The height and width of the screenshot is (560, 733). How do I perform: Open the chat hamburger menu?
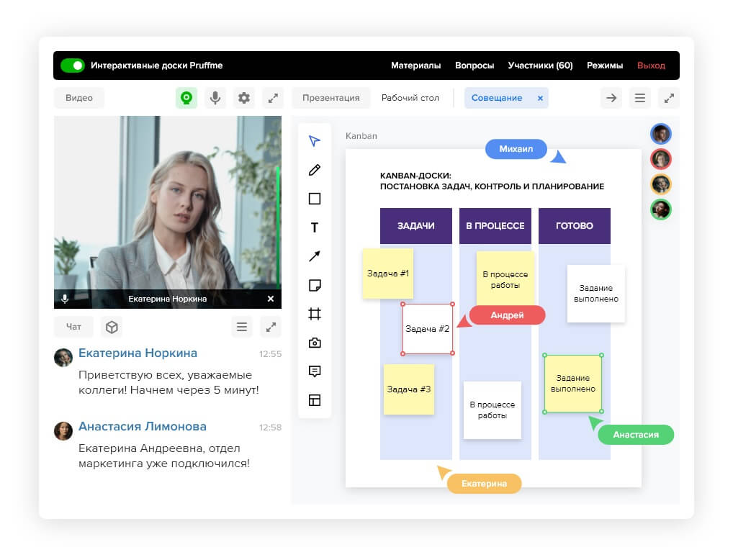(x=242, y=327)
